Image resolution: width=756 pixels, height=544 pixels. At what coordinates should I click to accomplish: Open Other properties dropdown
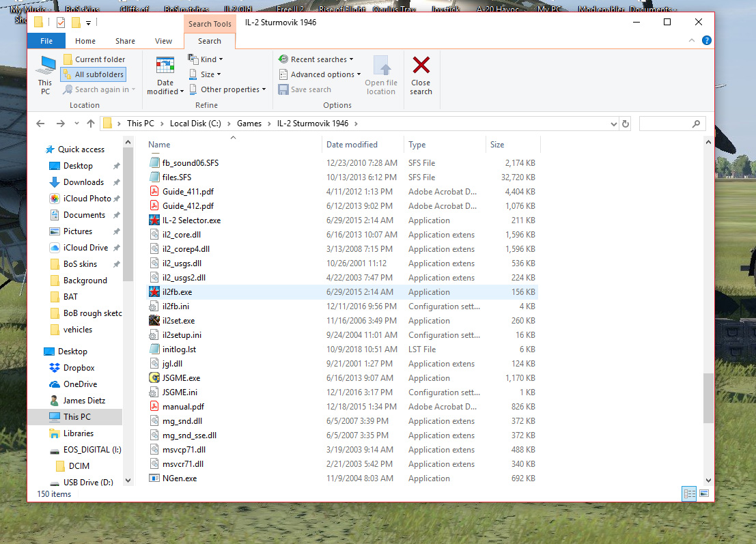point(227,89)
